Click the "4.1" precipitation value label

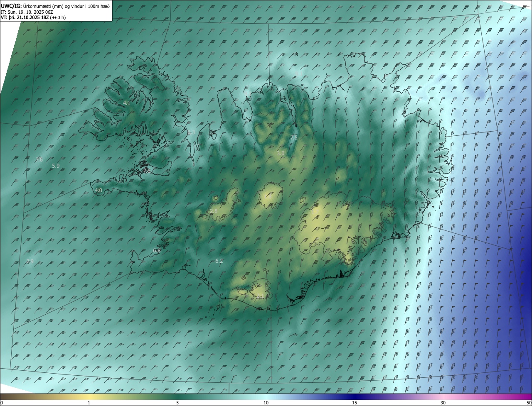tap(127, 103)
